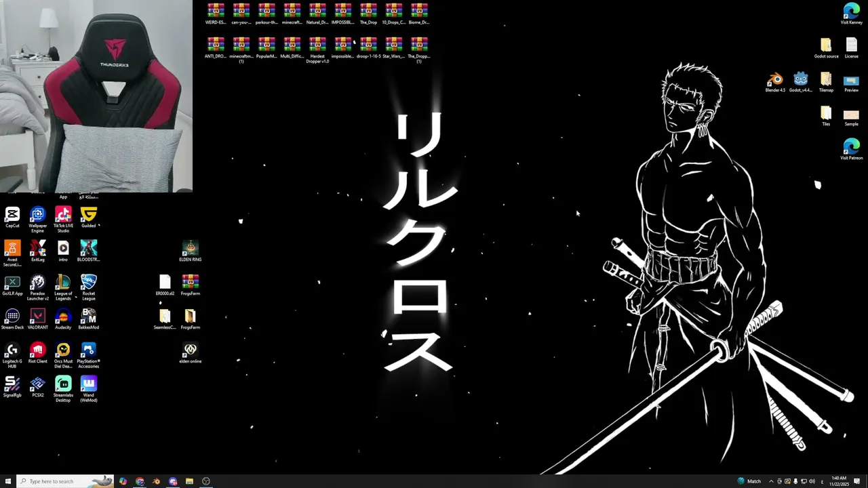Open the CapCut desktop shortcut

click(x=12, y=218)
